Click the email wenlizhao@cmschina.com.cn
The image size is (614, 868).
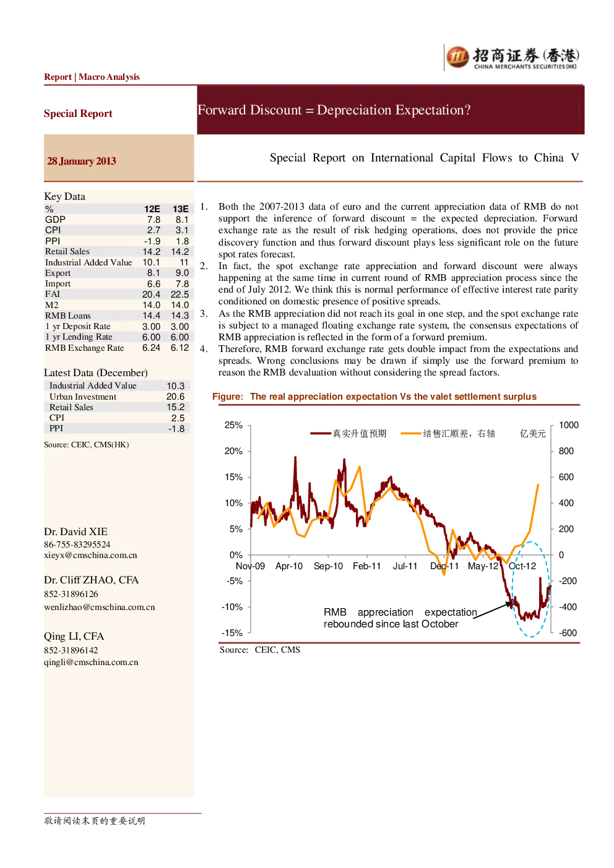point(100,608)
